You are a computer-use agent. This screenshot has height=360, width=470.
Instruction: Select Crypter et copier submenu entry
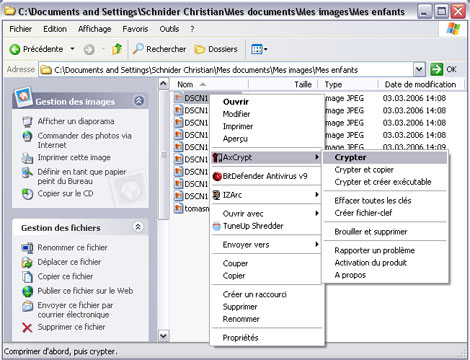click(385, 170)
